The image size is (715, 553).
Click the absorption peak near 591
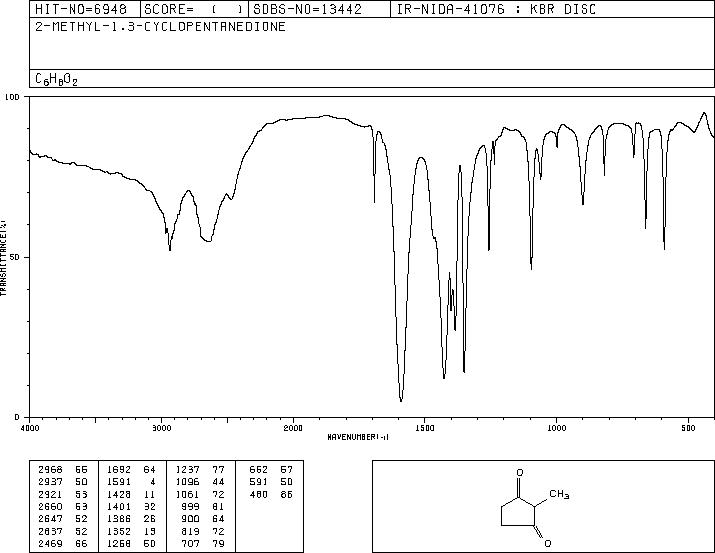click(664, 248)
